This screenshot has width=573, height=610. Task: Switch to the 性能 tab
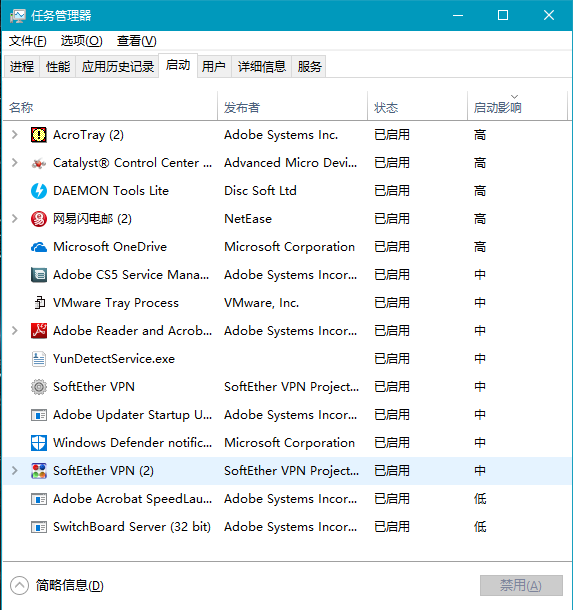(x=58, y=67)
